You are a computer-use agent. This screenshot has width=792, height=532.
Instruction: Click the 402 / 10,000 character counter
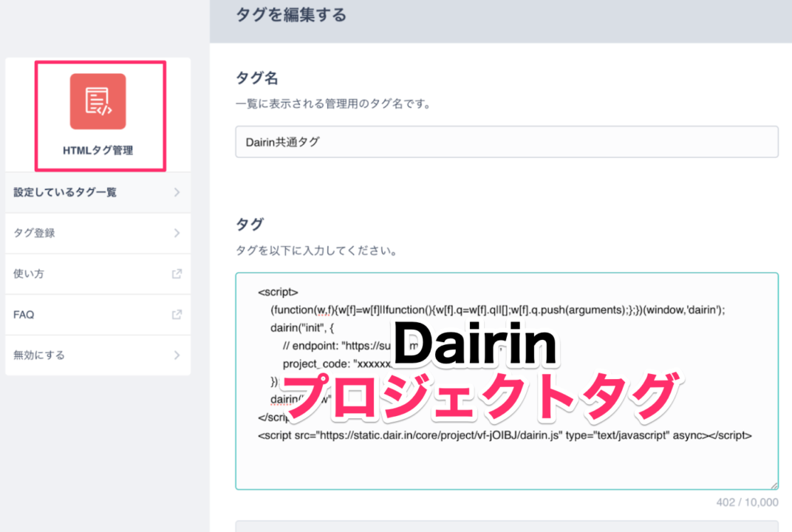coord(747,502)
